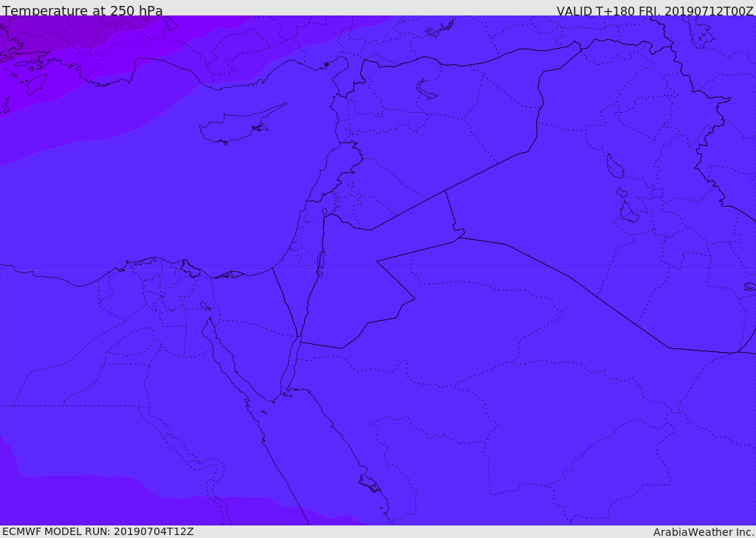Click the 'VALID T+180 FRI. 20190712T00Z' label
This screenshot has width=756, height=538.
655,10
